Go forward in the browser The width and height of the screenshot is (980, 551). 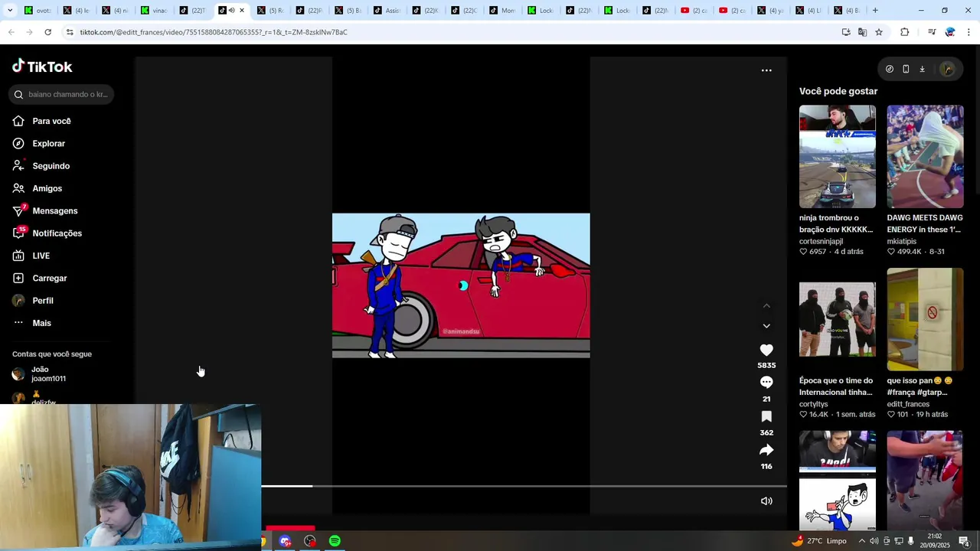coord(29,32)
